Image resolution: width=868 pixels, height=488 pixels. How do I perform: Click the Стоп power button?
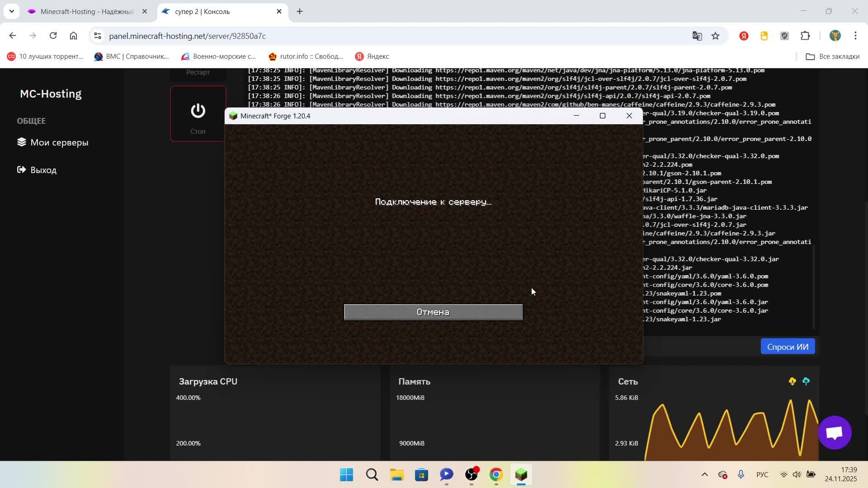tap(198, 113)
